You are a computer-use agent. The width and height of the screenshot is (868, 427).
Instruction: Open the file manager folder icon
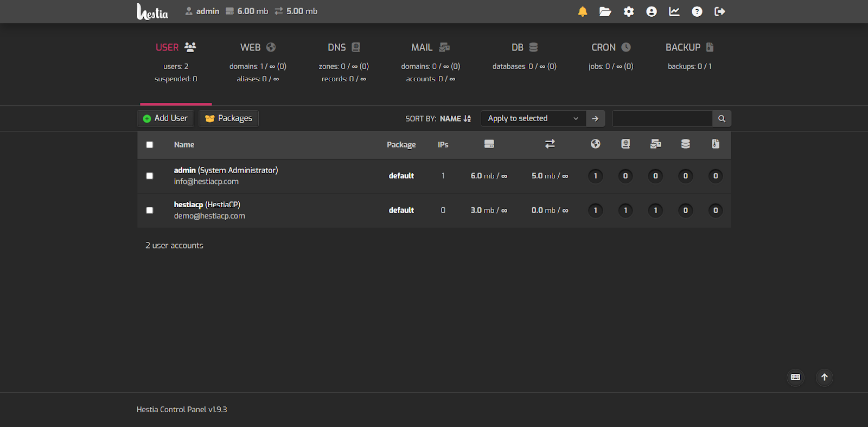[x=605, y=11]
